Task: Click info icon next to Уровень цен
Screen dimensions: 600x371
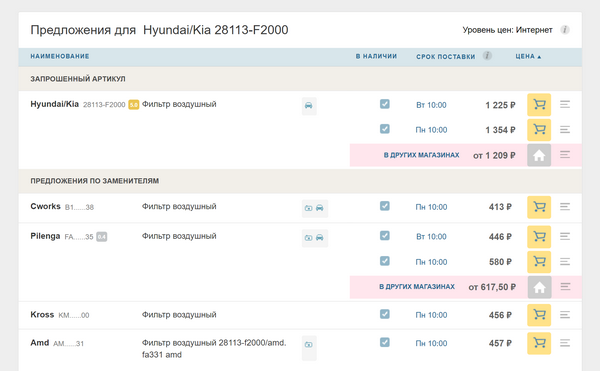Action: [565, 29]
